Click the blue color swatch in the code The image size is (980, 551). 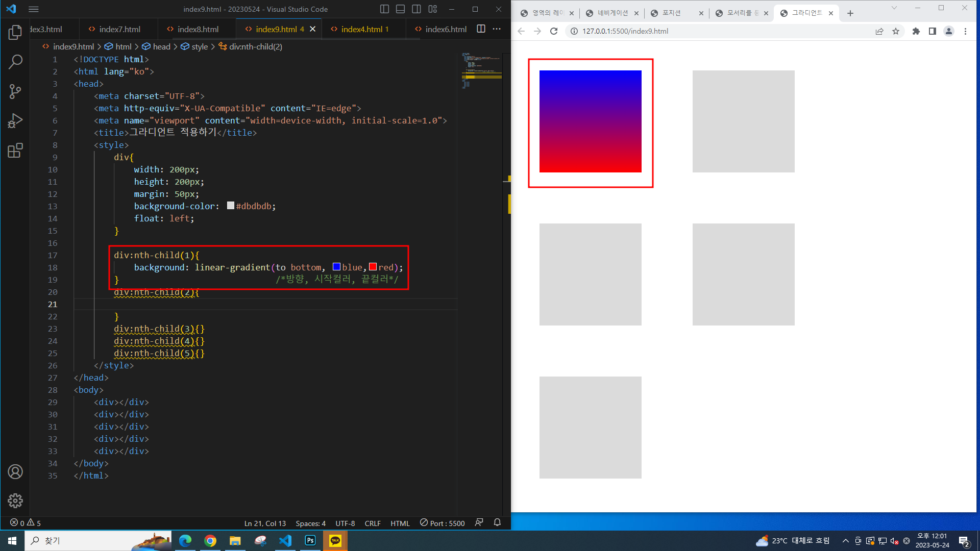[336, 267]
